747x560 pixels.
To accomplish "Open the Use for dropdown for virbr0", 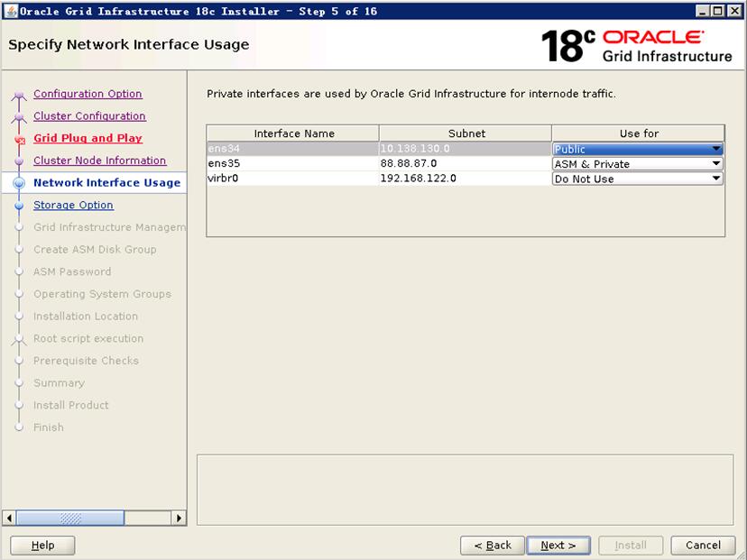I will [x=638, y=179].
